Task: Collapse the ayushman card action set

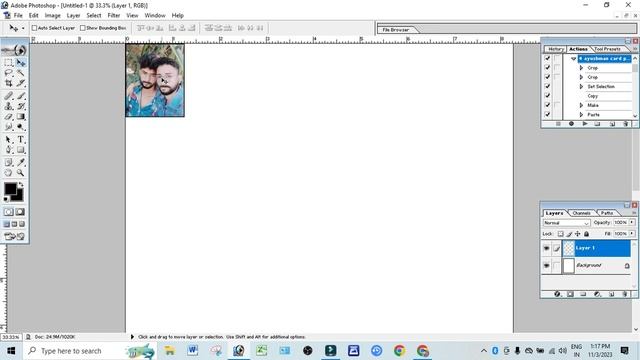Action: [573, 59]
